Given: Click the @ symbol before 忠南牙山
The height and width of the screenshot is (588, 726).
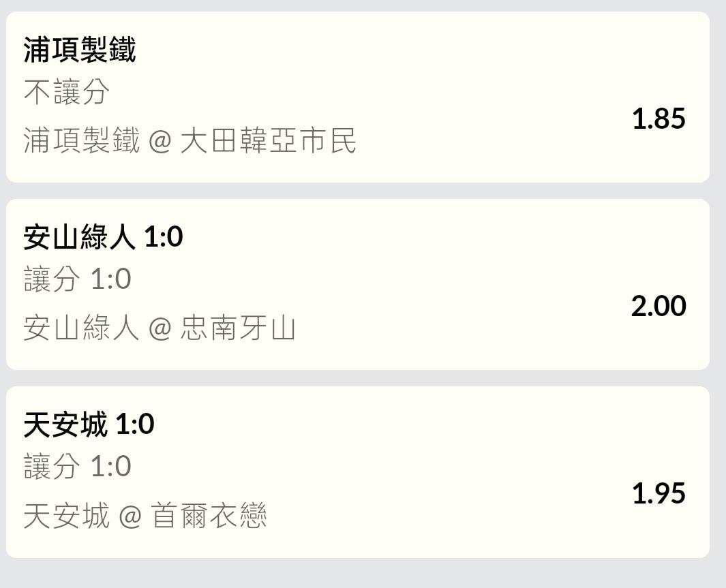Looking at the screenshot, I should pos(160,329).
